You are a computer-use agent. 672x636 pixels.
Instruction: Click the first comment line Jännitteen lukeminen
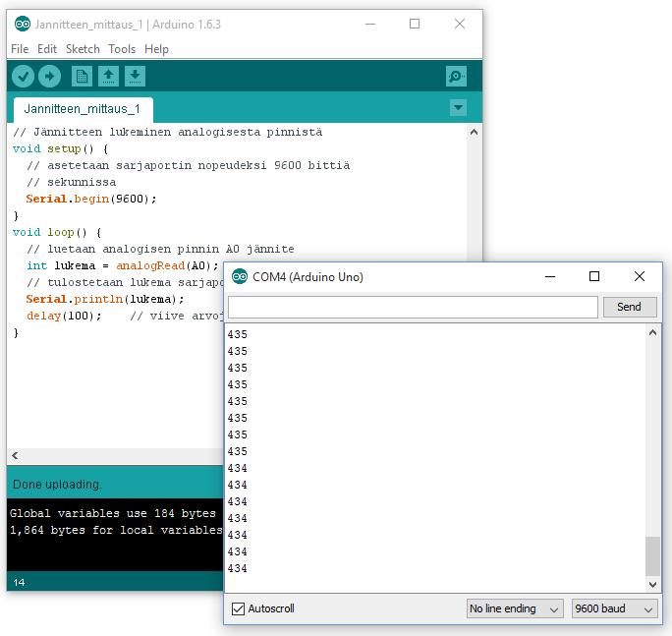click(x=168, y=132)
